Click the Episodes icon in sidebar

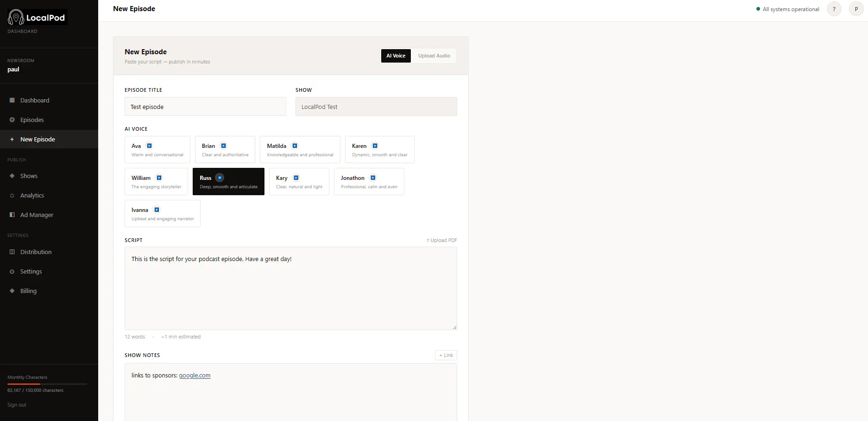point(12,120)
